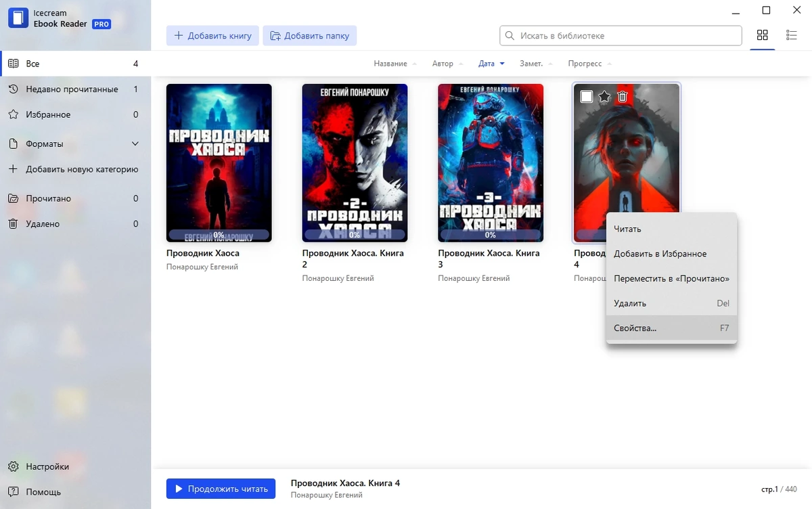Click Добавить книгу button
The image size is (812, 509).
pos(212,36)
